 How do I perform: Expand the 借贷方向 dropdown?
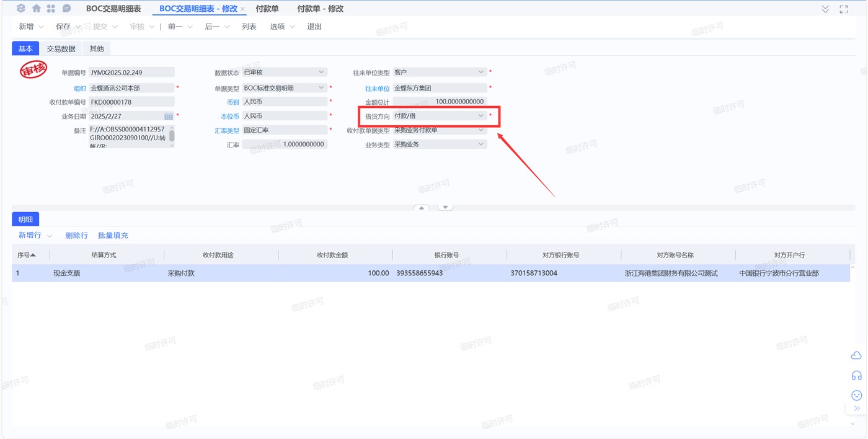pyautogui.click(x=480, y=116)
